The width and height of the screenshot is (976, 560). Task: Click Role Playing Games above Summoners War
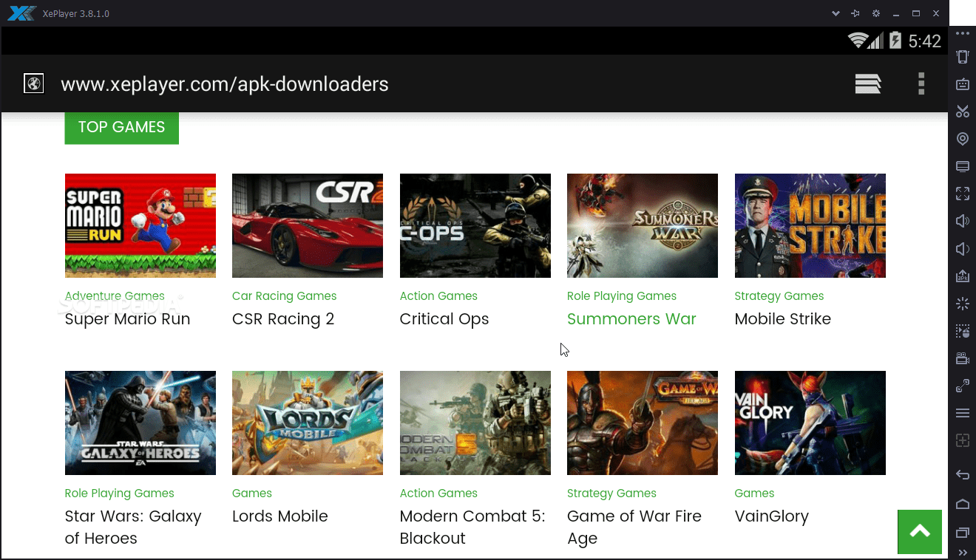pyautogui.click(x=622, y=296)
